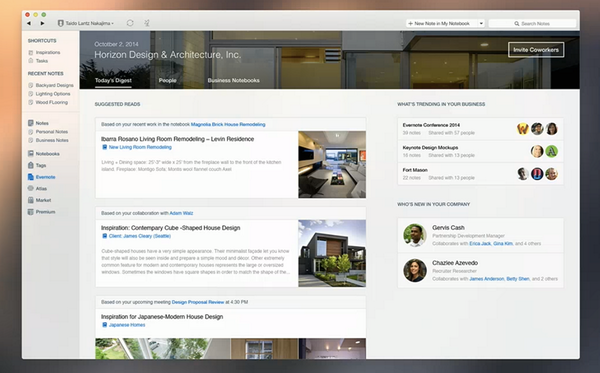The height and width of the screenshot is (373, 600).
Task: Click the cube-shaped house photo thumbnail
Action: click(x=332, y=253)
